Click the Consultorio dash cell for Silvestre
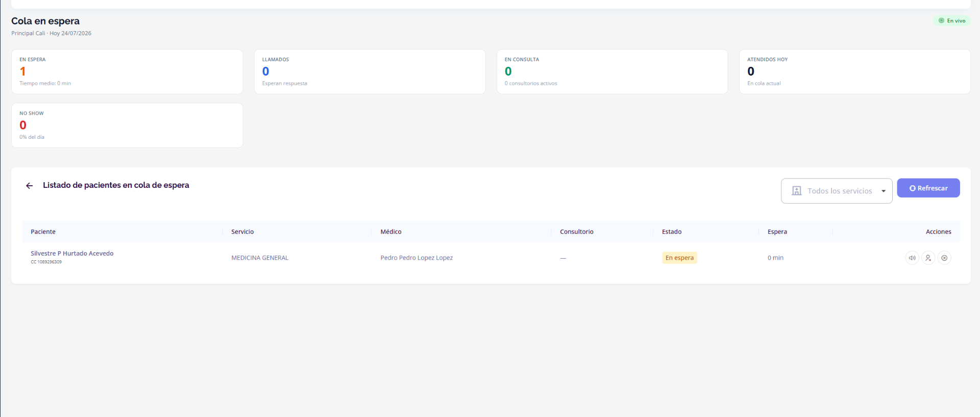The image size is (980, 417). pyautogui.click(x=563, y=258)
